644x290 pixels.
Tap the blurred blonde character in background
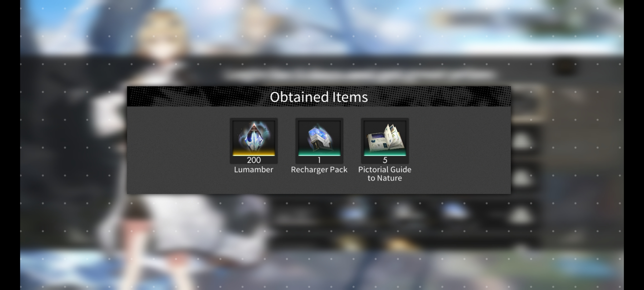pos(161,40)
